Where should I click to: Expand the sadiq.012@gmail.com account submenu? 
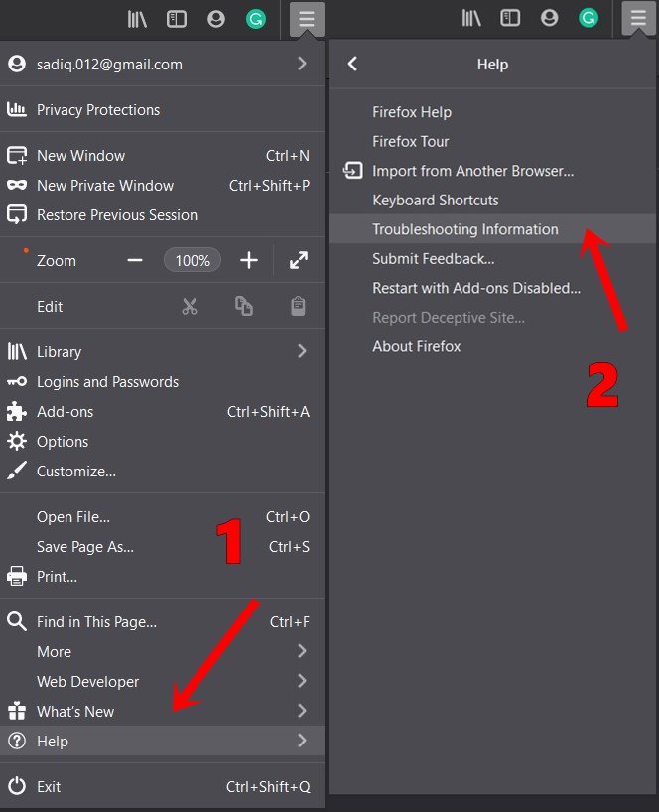[x=162, y=64]
